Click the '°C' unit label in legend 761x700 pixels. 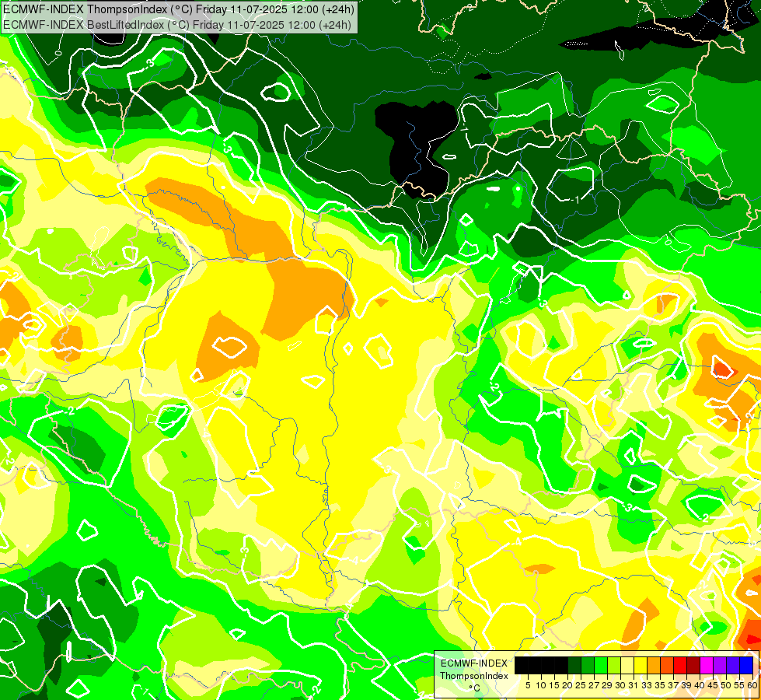click(x=474, y=688)
